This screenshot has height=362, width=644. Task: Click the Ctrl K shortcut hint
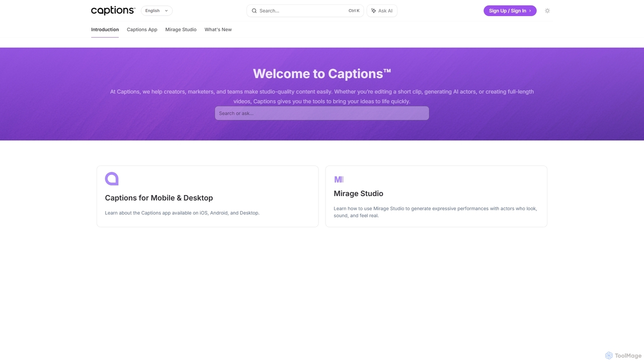[354, 11]
